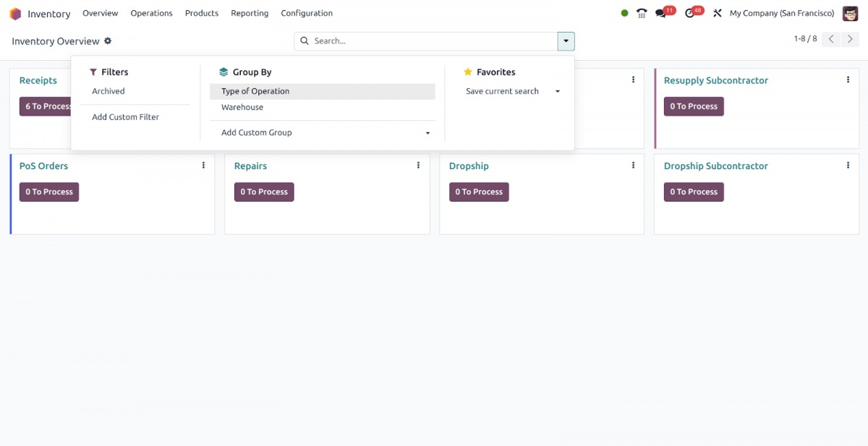Select Add Custom Filter
Image resolution: width=868 pixels, height=446 pixels.
pos(124,116)
